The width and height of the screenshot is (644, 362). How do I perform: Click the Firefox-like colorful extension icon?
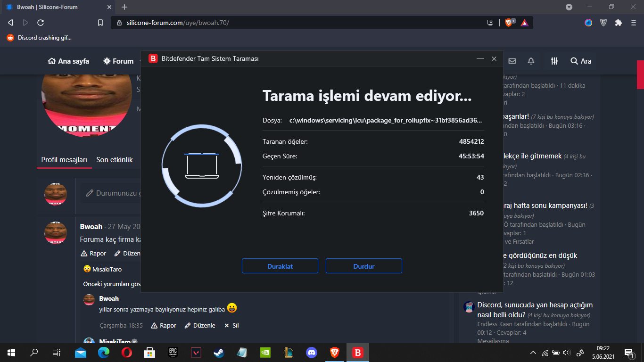(x=588, y=22)
